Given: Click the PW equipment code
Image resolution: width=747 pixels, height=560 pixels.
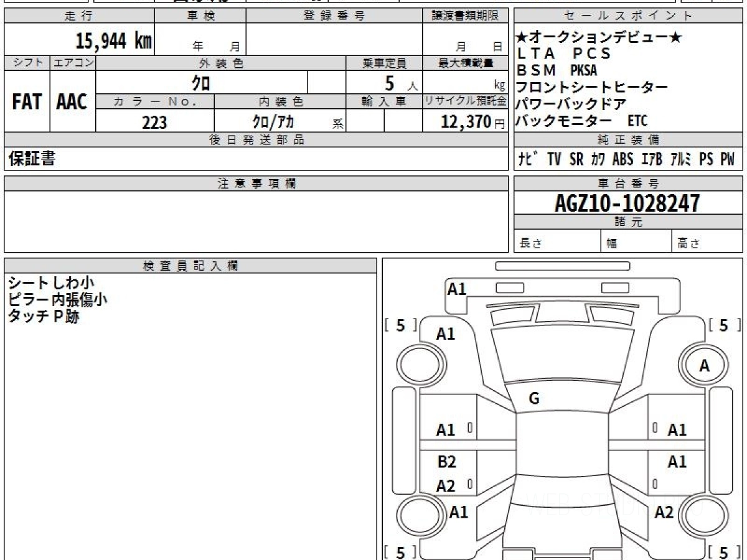Looking at the screenshot, I should pyautogui.click(x=728, y=159).
